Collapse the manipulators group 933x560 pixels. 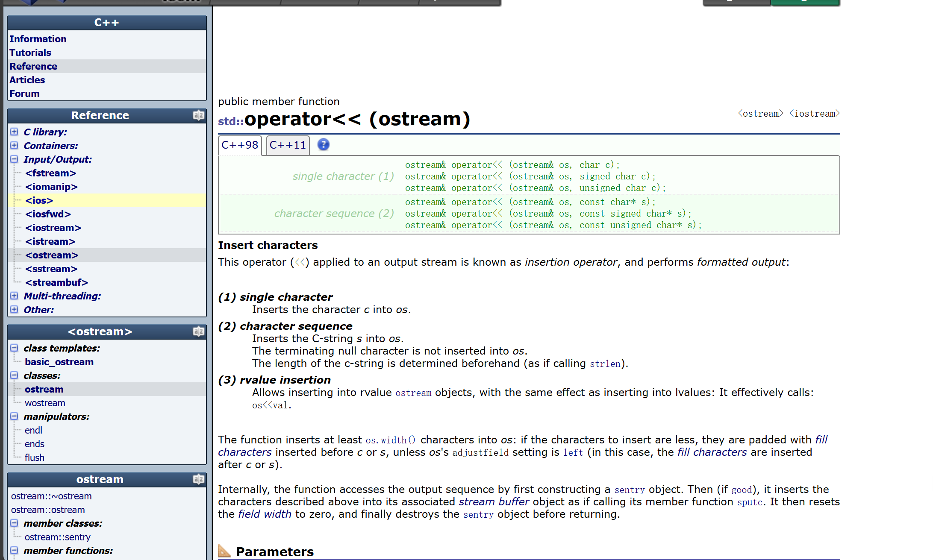point(14,416)
